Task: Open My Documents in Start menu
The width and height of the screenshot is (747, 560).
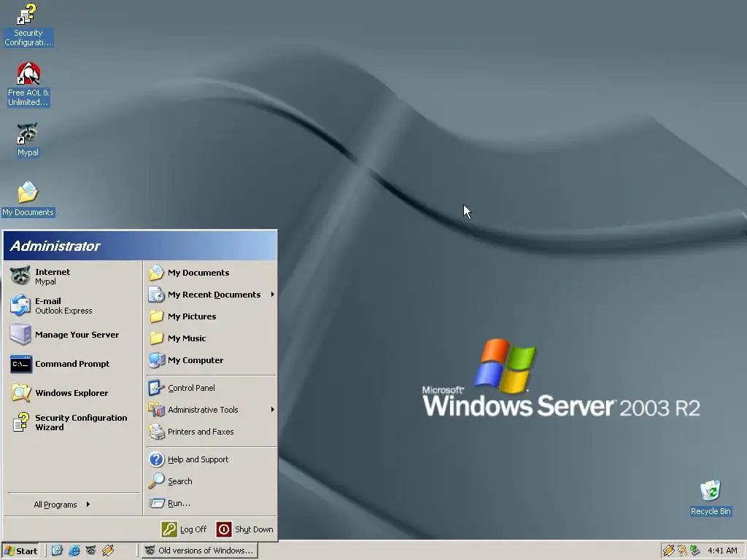Action: click(x=211, y=273)
